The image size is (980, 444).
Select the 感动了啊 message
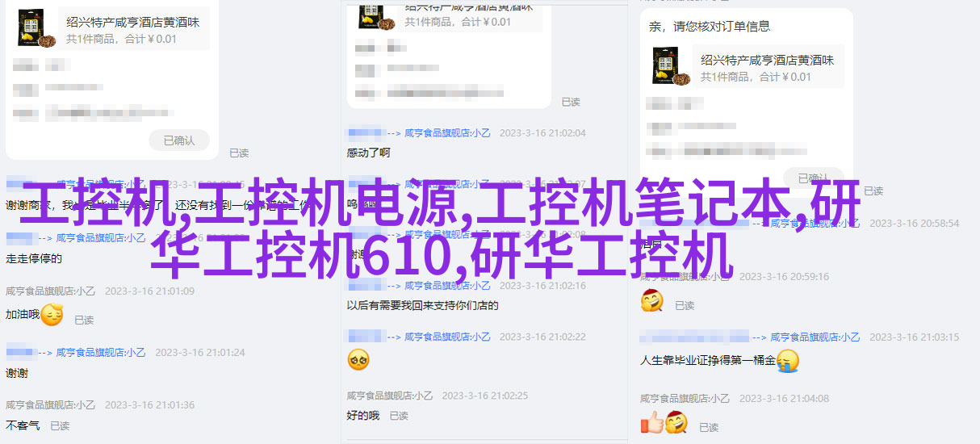pos(368,153)
